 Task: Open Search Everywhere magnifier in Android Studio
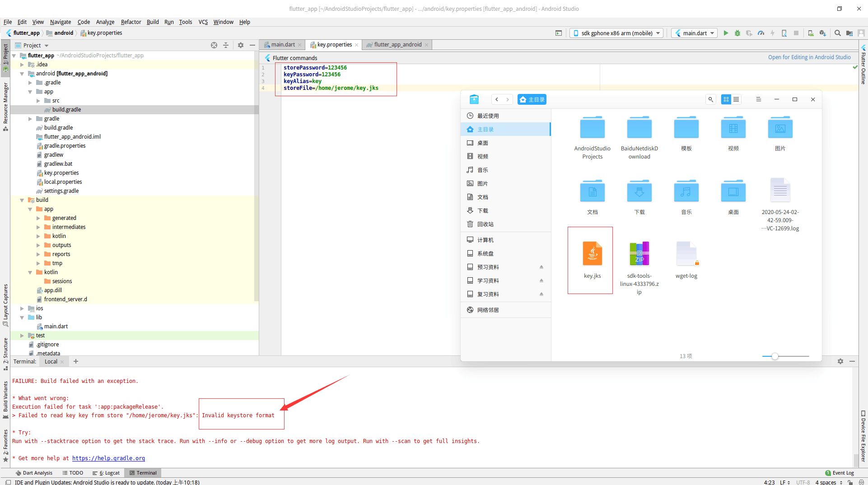(838, 33)
